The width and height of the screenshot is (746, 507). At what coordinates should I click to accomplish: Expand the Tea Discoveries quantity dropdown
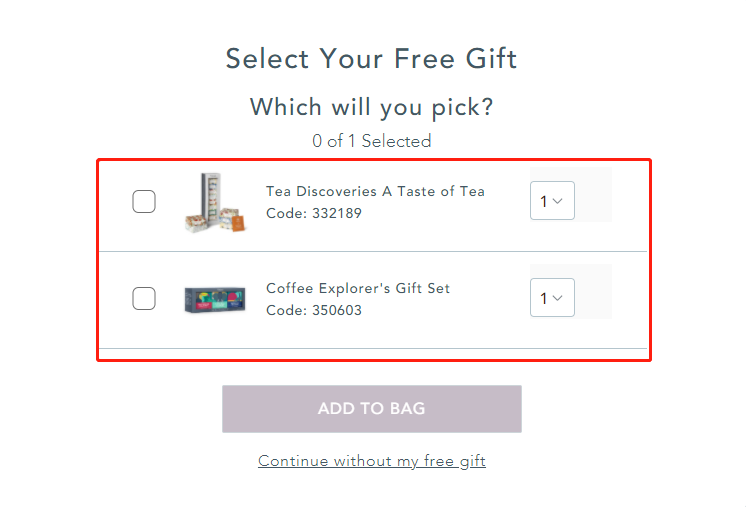point(552,201)
